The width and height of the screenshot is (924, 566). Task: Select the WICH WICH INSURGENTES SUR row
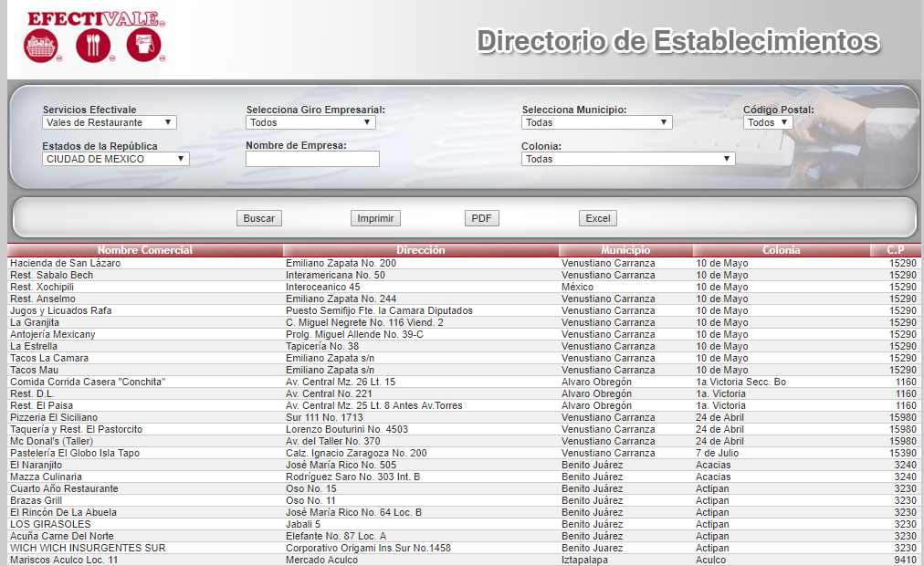tap(88, 548)
